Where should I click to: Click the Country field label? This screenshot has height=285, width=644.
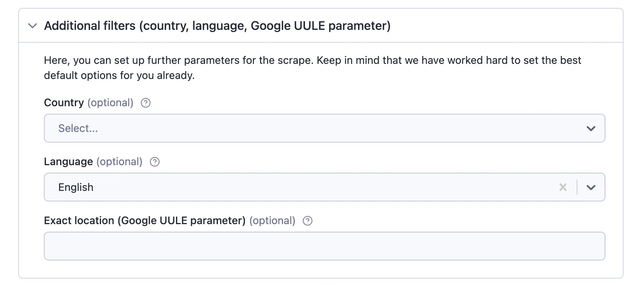64,103
